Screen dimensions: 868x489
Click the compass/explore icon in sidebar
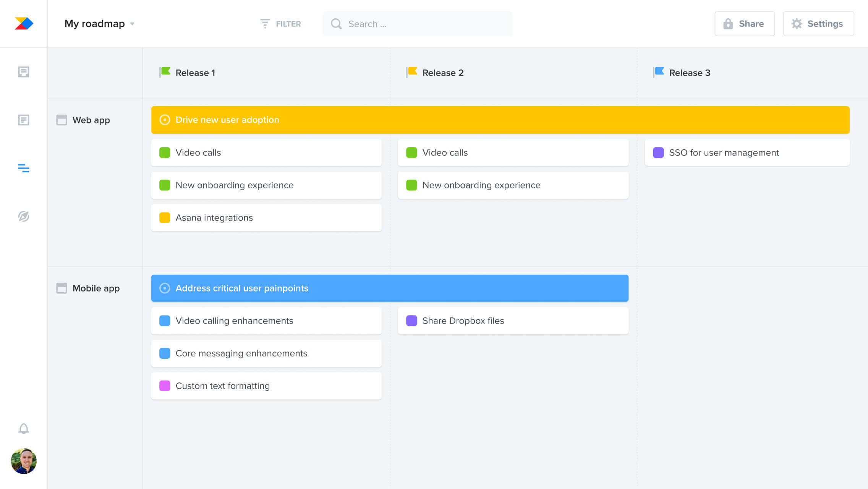24,216
